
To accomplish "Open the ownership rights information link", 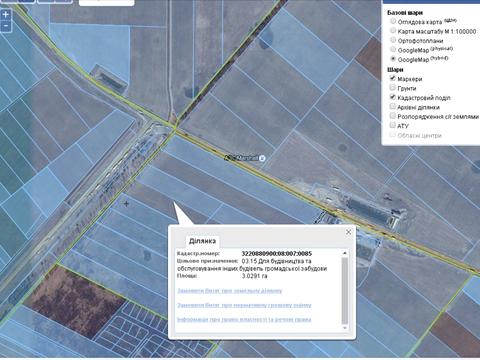I will 244,319.
